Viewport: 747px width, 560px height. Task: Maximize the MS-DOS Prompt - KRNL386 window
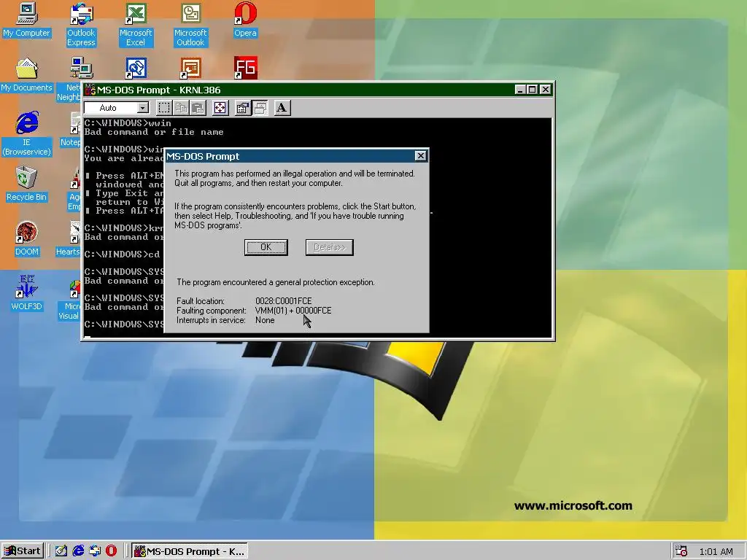532,90
